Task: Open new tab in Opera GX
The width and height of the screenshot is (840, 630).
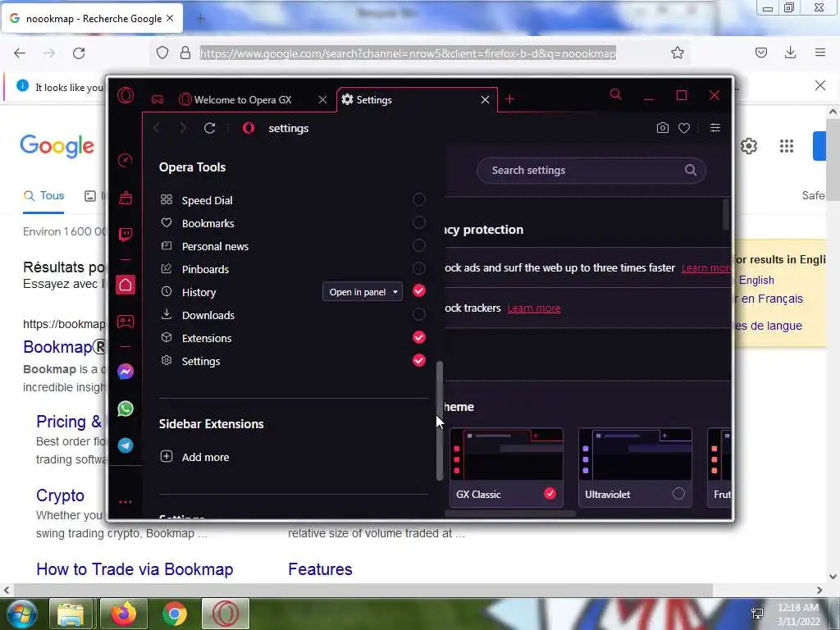Action: point(509,99)
